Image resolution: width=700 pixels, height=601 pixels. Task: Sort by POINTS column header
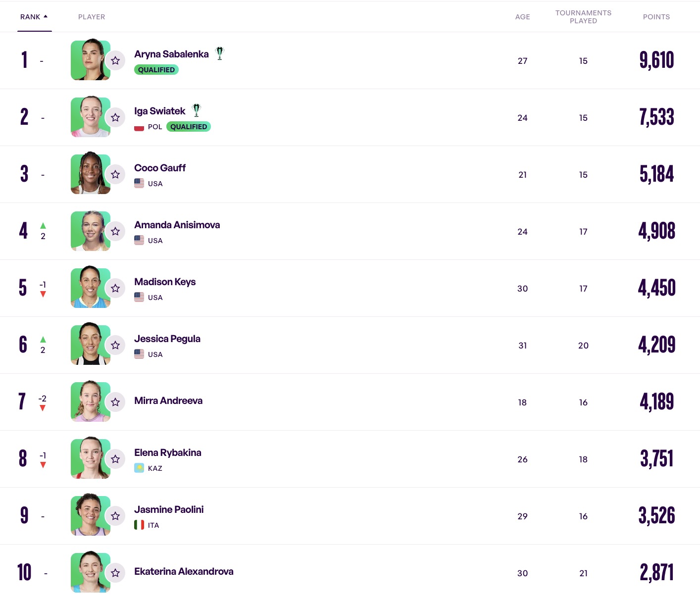656,17
